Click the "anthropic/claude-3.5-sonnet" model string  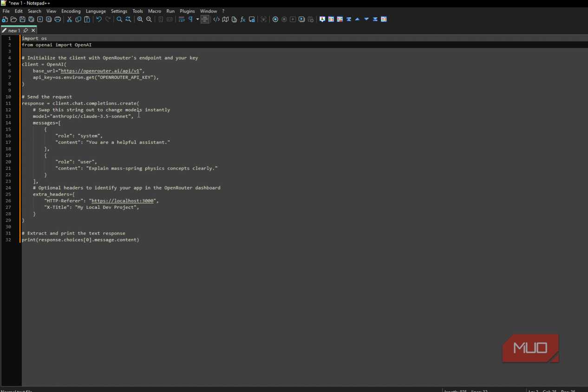coord(90,117)
